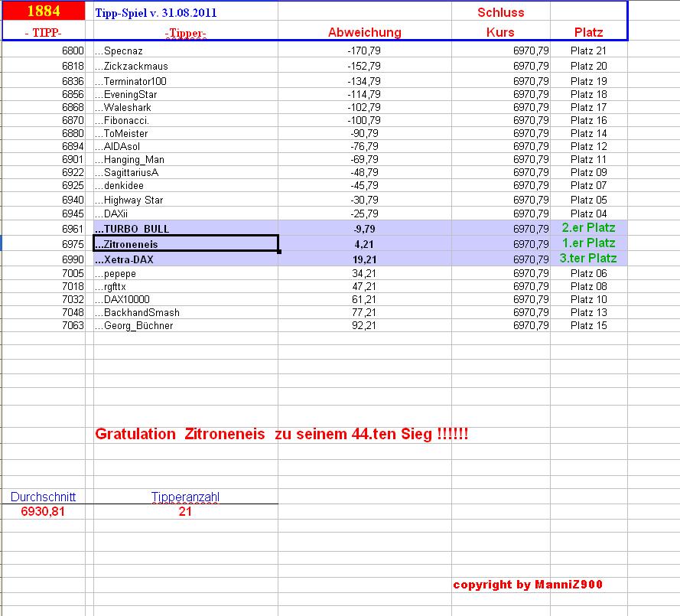680x616 pixels.
Task: Click the tip value 6800
Action: click(x=73, y=51)
